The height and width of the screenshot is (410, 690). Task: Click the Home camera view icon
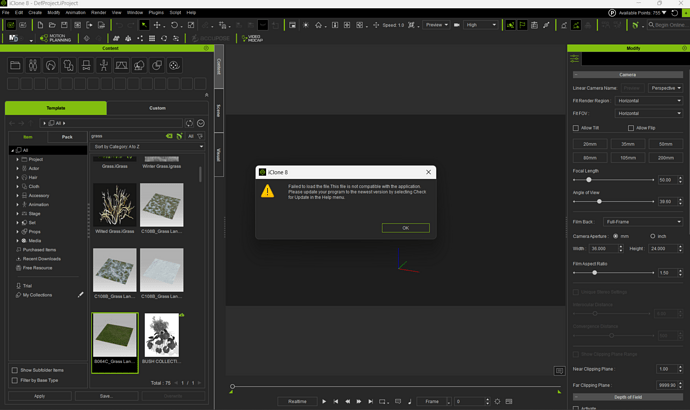pyautogui.click(x=318, y=25)
